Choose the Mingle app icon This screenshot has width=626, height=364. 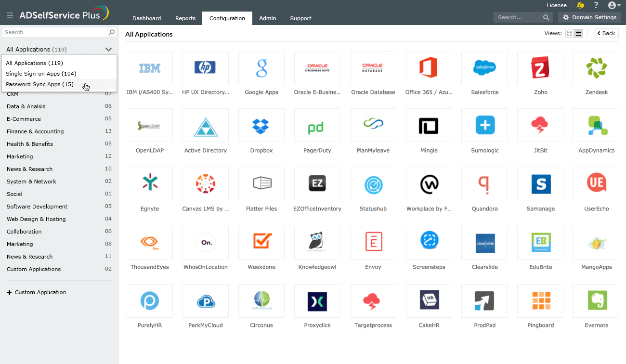429,126
